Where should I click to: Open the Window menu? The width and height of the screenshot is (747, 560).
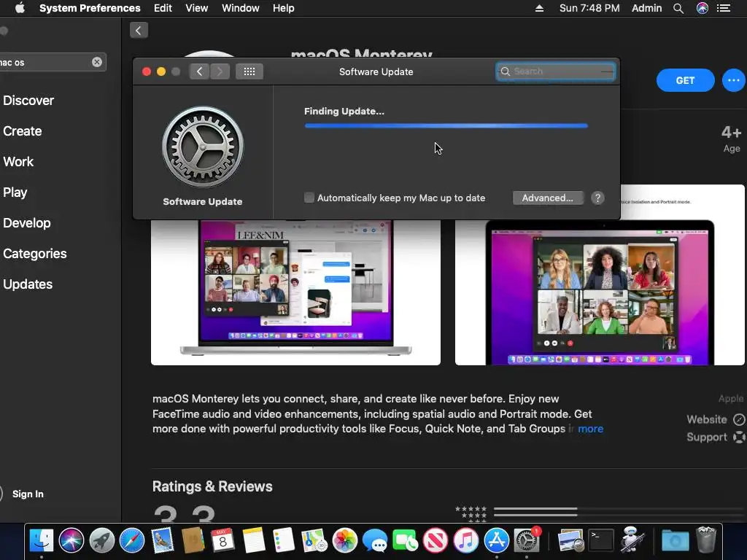click(x=241, y=8)
